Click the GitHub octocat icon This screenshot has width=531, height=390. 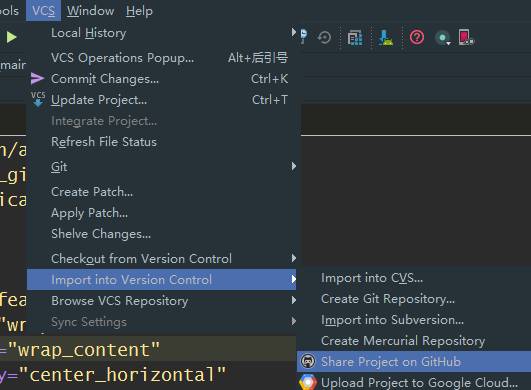[x=308, y=361]
